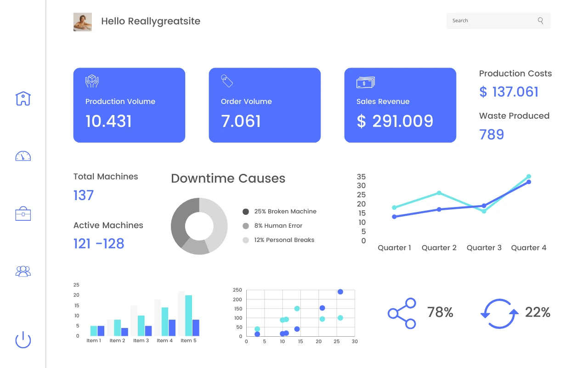
Task: Toggle the 25% Broken Machine legend dot
Action: pyautogui.click(x=246, y=211)
